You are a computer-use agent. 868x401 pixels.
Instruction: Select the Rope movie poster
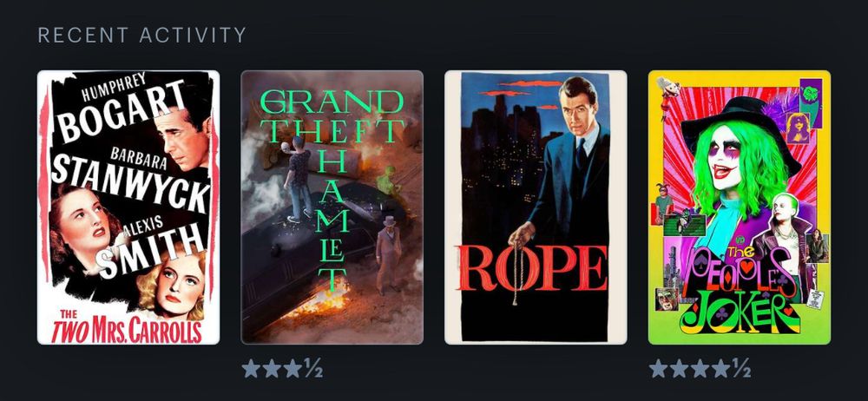[x=536, y=207]
